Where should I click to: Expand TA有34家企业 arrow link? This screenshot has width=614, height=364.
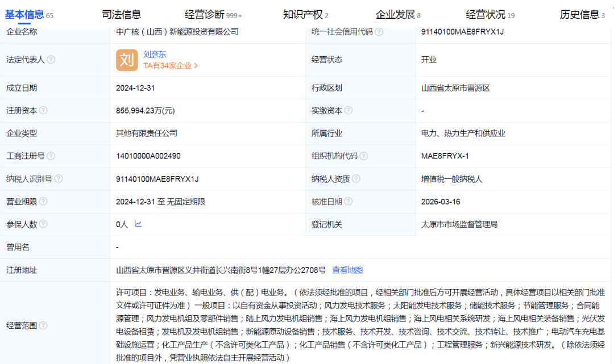click(171, 65)
